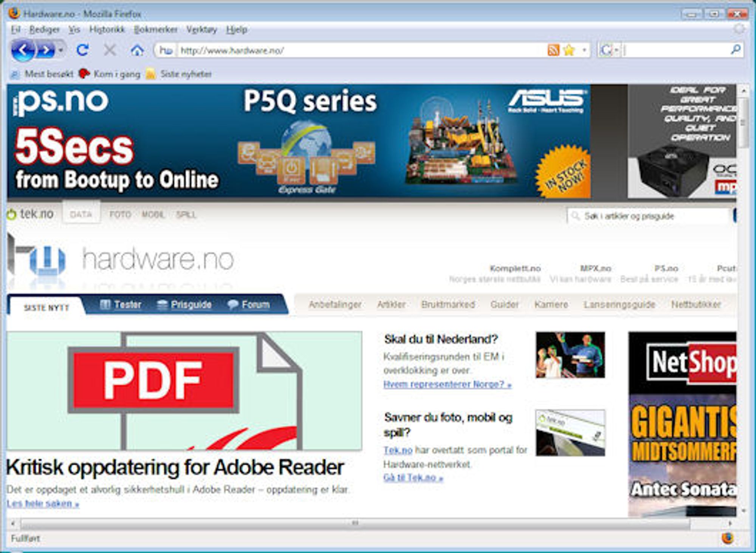Click the horizontal scrollbar thumb

355,524
